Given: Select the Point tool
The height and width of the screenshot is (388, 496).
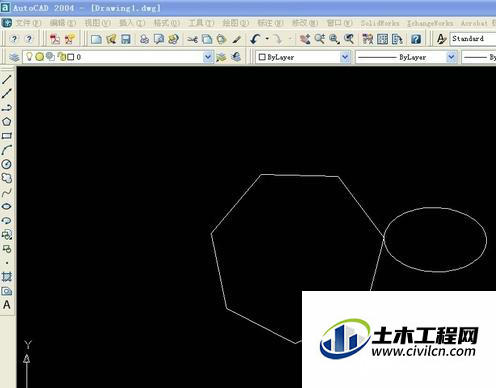Looking at the screenshot, I should coord(7,263).
